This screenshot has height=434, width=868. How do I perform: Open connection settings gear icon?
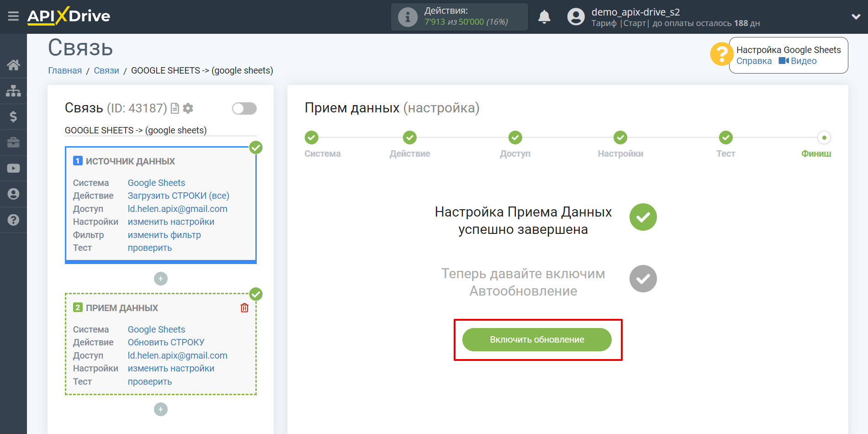coord(188,108)
